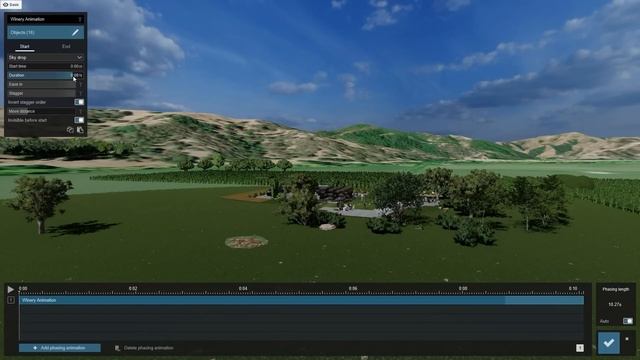Adjust the Ease in slider
Viewport: 640px width, 360px height.
(45, 84)
